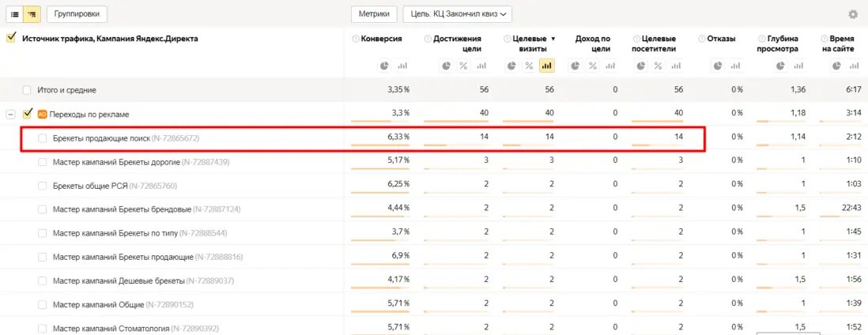Open help icon next to Глубина просмотра
This screenshot has height=335, width=868.
(x=761, y=39)
